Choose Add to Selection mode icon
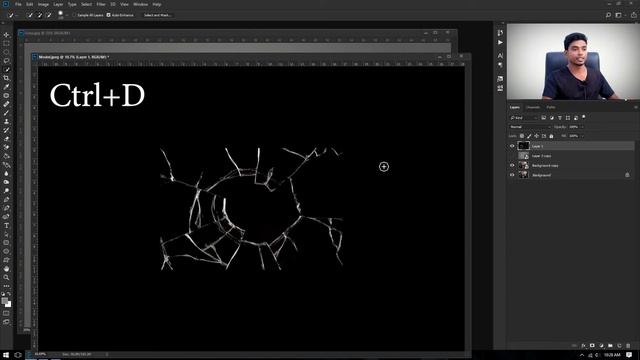Viewport: 640px width, 360px height. point(40,15)
